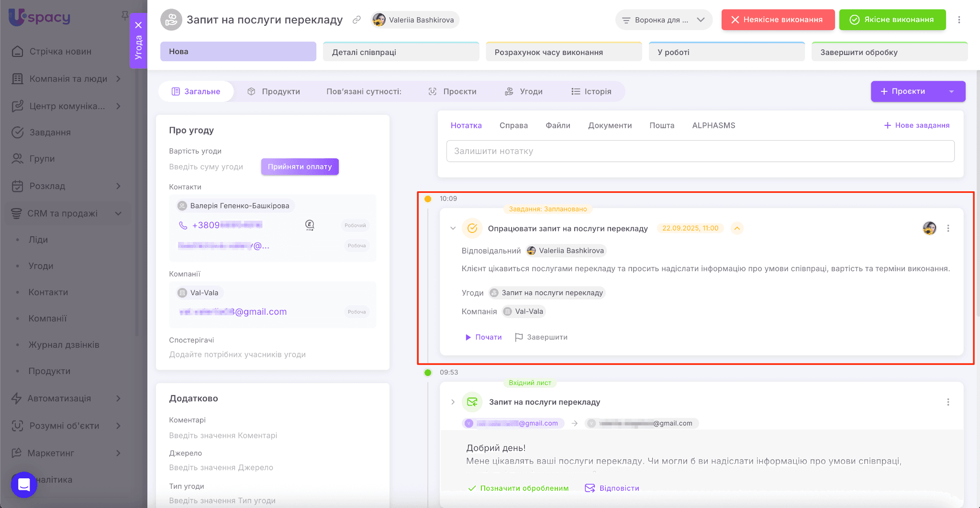Close the Угода side panel tab
This screenshot has height=508, width=980.
[x=138, y=25]
